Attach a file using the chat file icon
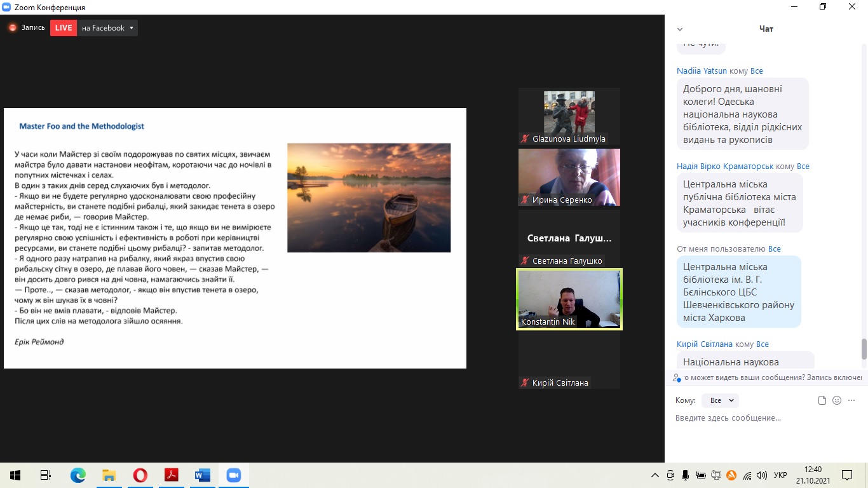The height and width of the screenshot is (488, 868). (x=822, y=400)
